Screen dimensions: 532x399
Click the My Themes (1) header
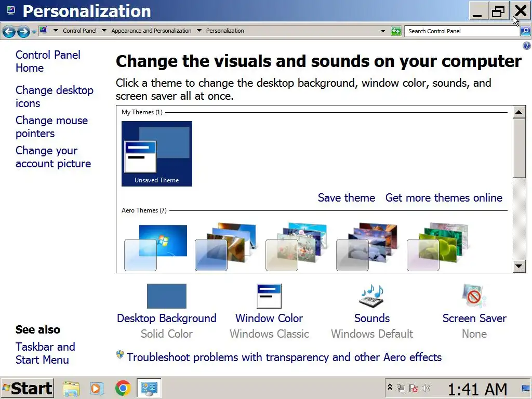tap(142, 112)
